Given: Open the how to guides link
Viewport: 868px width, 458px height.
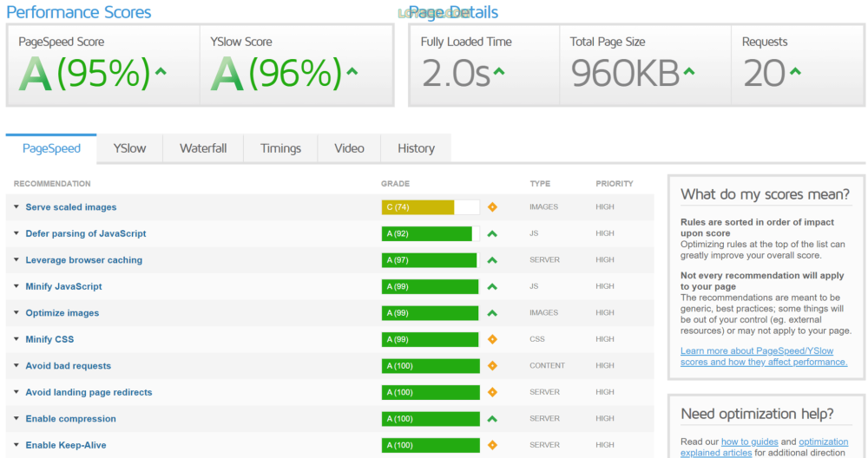Looking at the screenshot, I should pos(750,442).
